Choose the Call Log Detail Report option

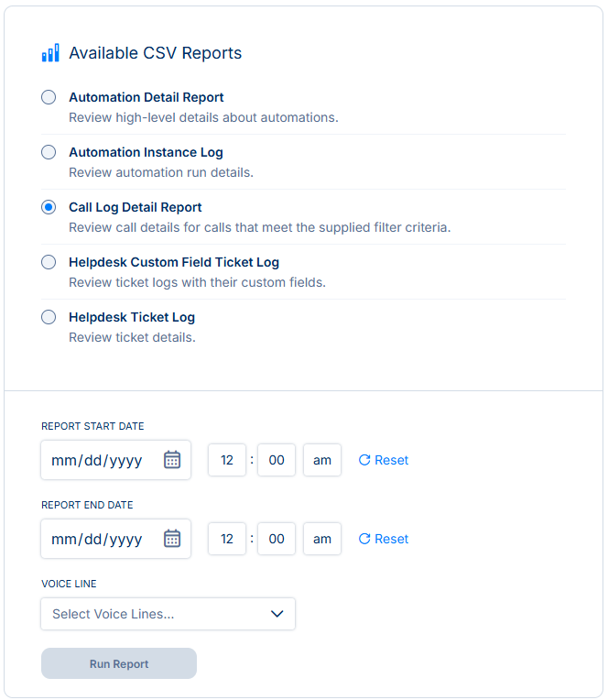coord(49,207)
